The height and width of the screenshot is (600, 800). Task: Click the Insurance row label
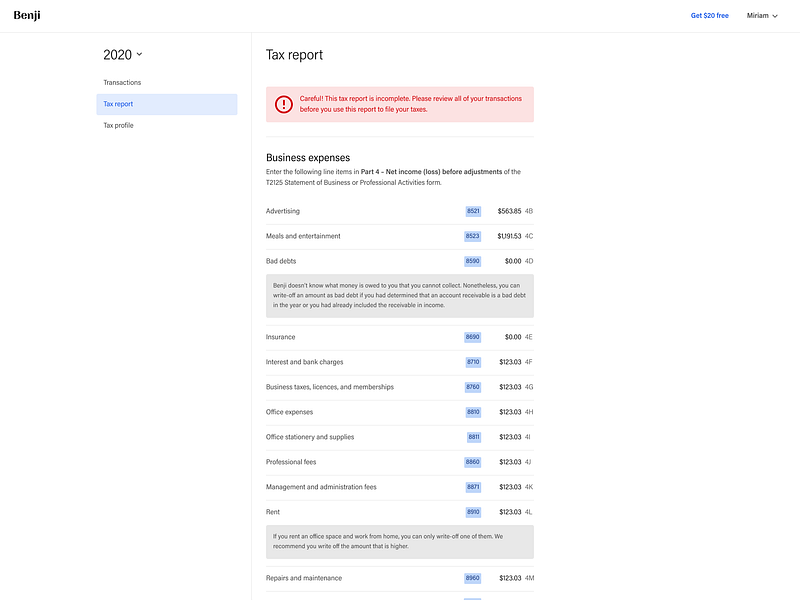280,337
